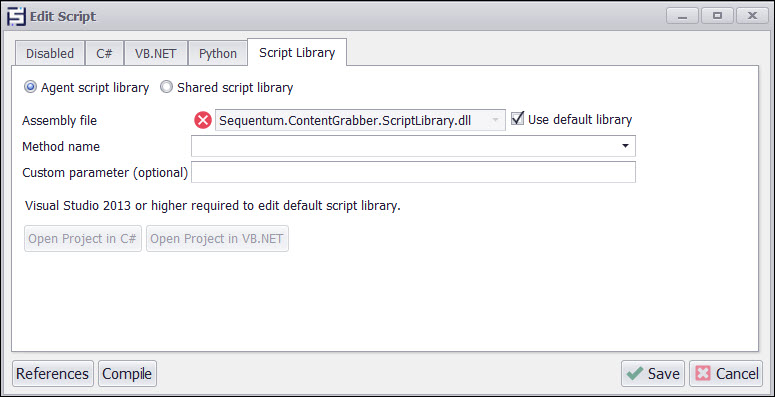Maximize the Edit Script window
775x397 pixels.
point(717,16)
